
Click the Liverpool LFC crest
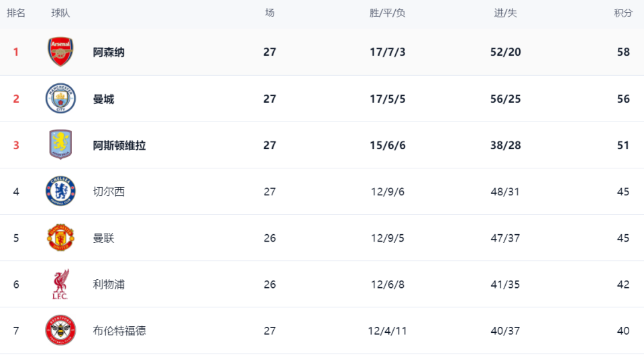tap(60, 285)
